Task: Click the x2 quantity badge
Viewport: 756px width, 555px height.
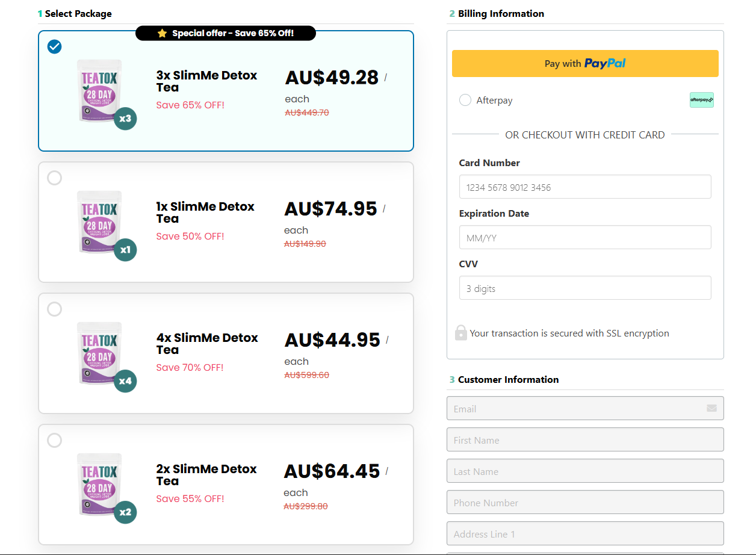Action: click(125, 512)
